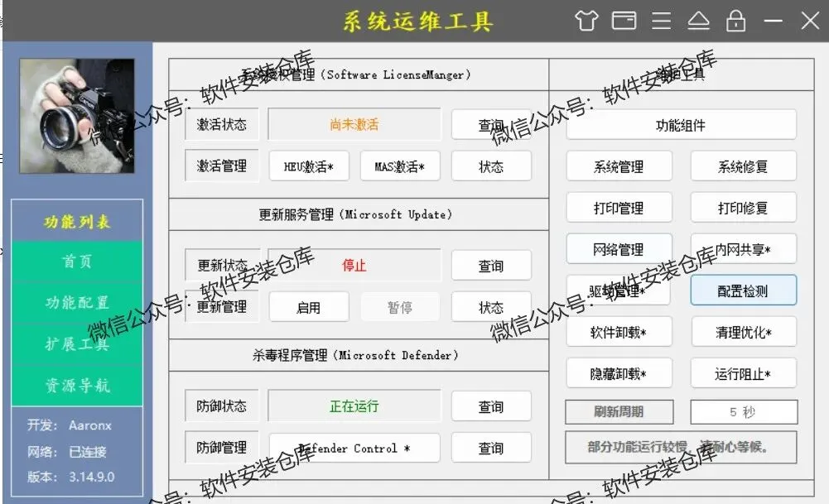The width and height of the screenshot is (829, 504).
Task: Click the highlighted 配置检测 button
Action: [x=744, y=290]
